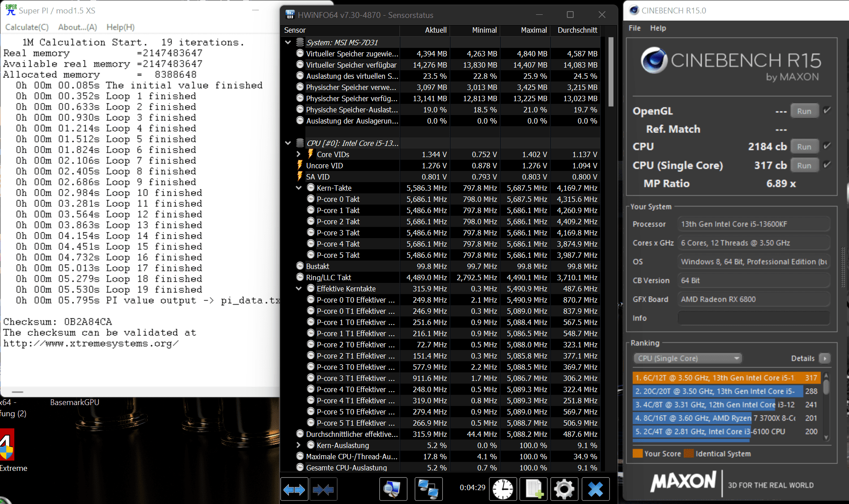This screenshot has height=504, width=849.
Task: Select ranking entry Core i3-6100 CPU
Action: point(726,431)
